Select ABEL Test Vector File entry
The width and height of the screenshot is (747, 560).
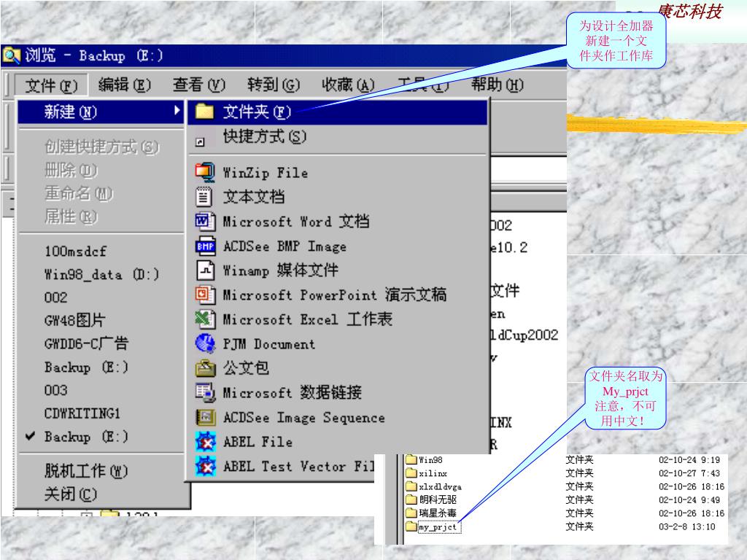282,466
